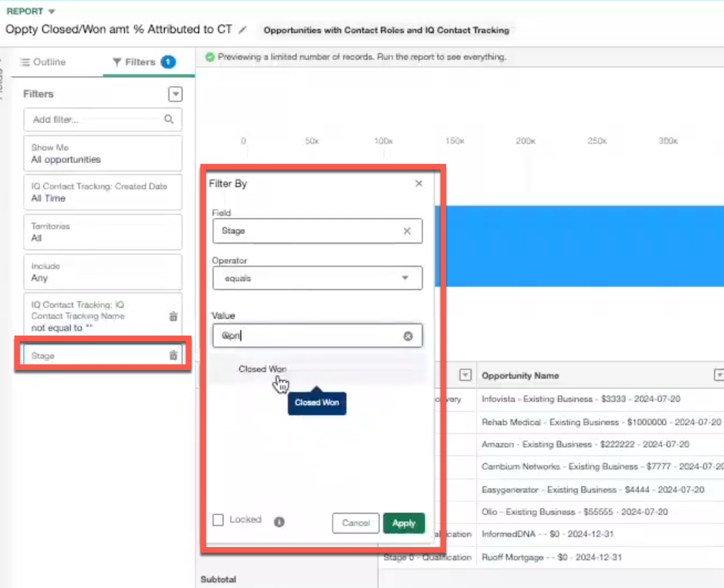Close the Filter By dialog
The width and height of the screenshot is (724, 588).
(419, 183)
